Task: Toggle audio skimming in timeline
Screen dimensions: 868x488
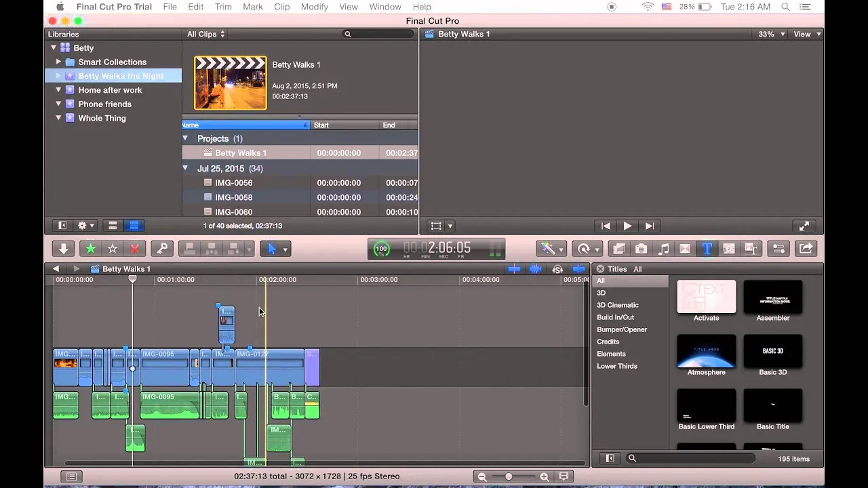Action: (x=536, y=269)
